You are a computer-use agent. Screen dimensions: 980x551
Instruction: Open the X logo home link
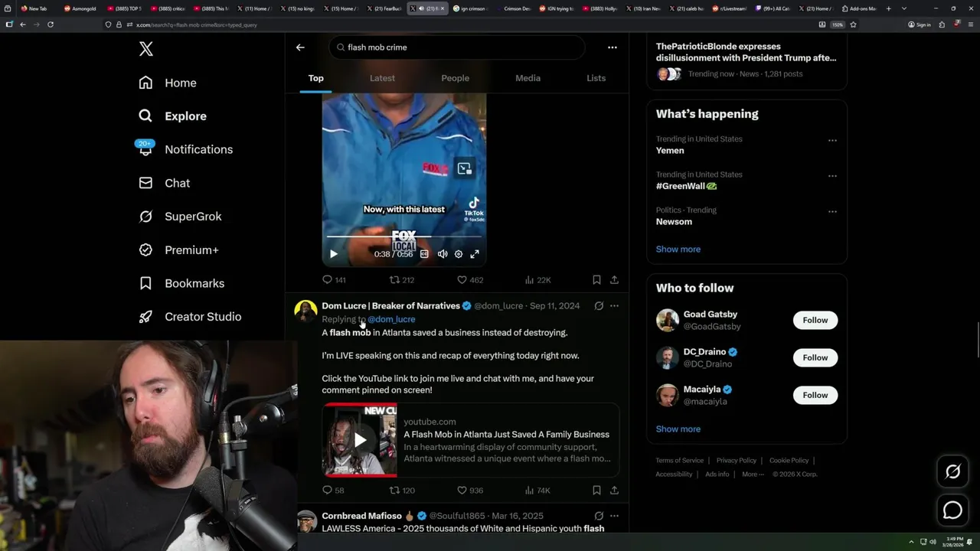(x=145, y=50)
